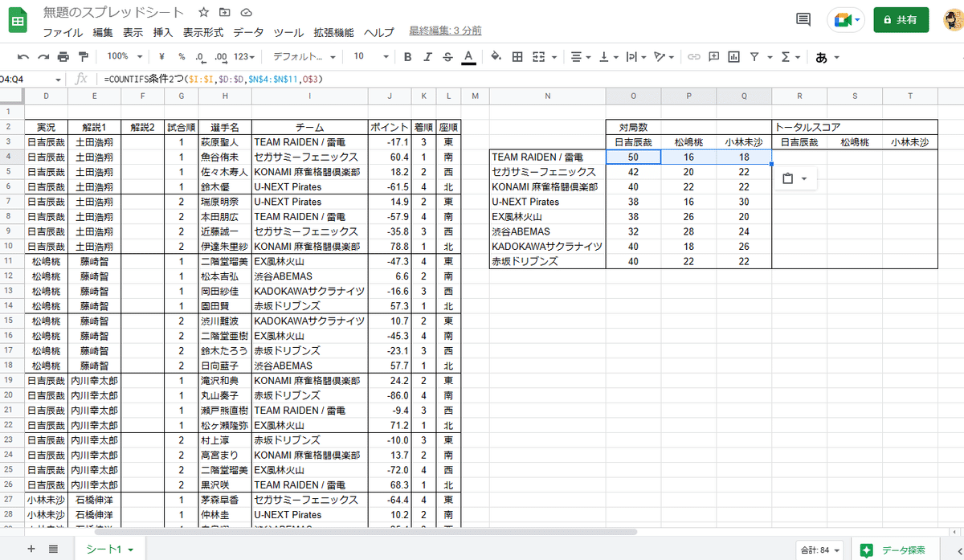Image resolution: width=964 pixels, height=560 pixels.
Task: Open the 挿入 menu
Action: click(163, 33)
